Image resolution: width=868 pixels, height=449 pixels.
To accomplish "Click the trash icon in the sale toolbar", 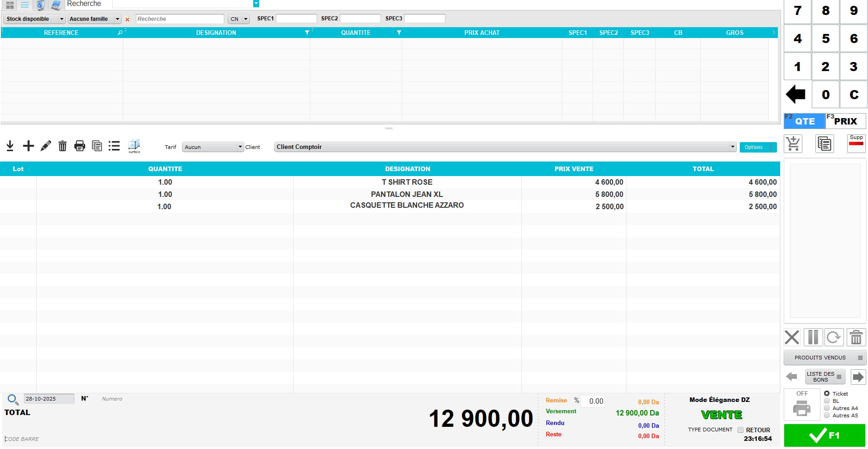I will pos(63,146).
